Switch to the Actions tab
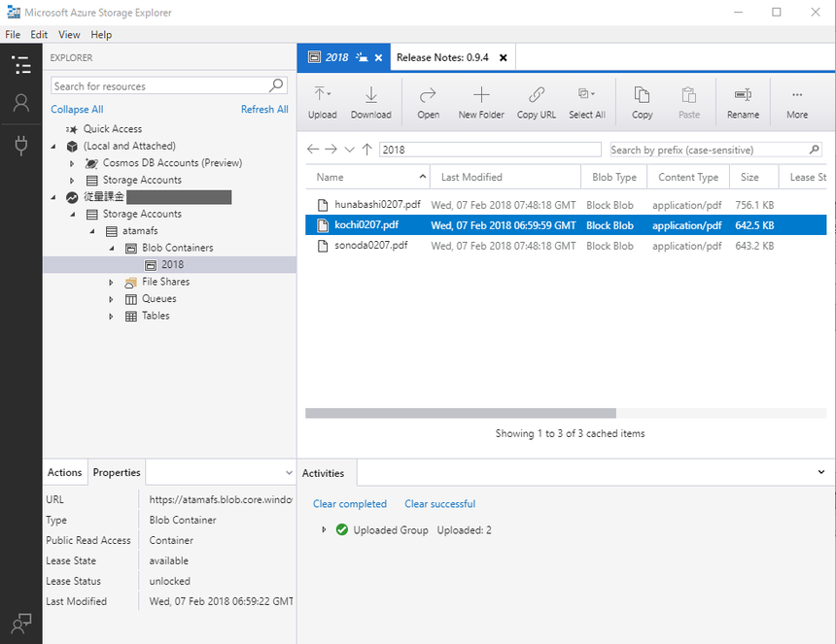The width and height of the screenshot is (836, 644). (x=64, y=472)
